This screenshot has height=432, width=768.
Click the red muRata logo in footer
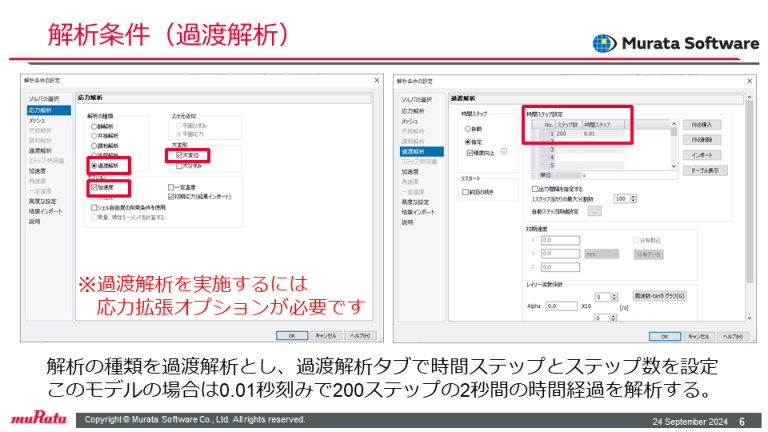pyautogui.click(x=37, y=418)
